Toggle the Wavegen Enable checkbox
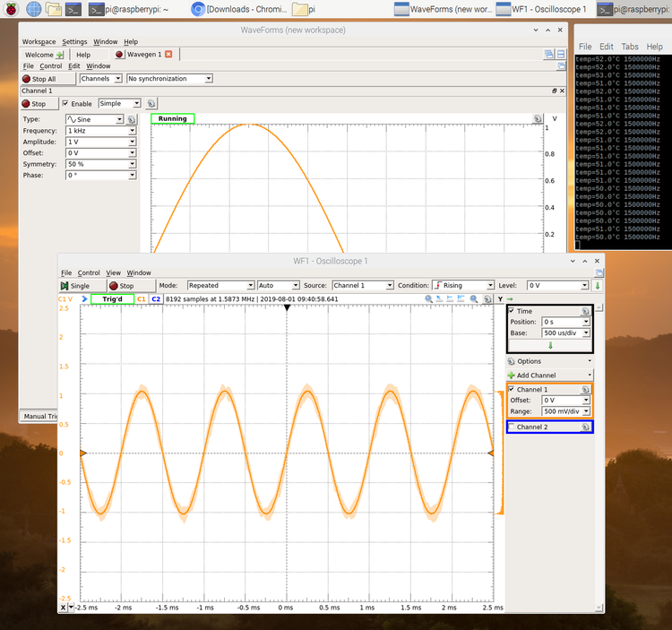Viewport: 672px width, 630px height. (x=65, y=104)
